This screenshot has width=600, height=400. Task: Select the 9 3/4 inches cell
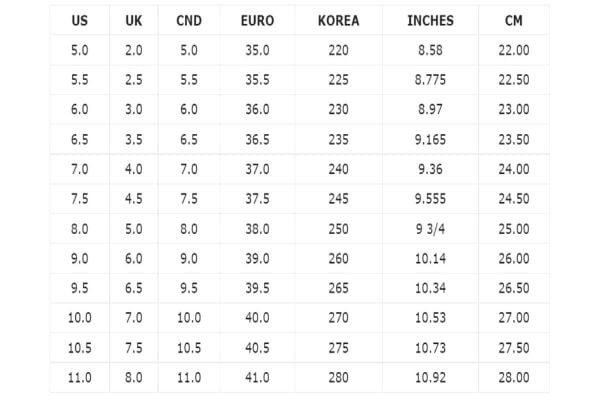point(430,229)
